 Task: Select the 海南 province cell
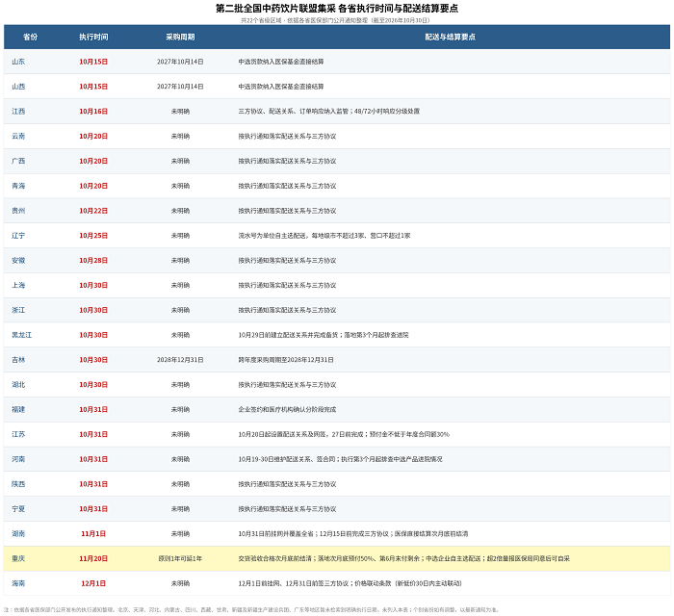pos(18,583)
